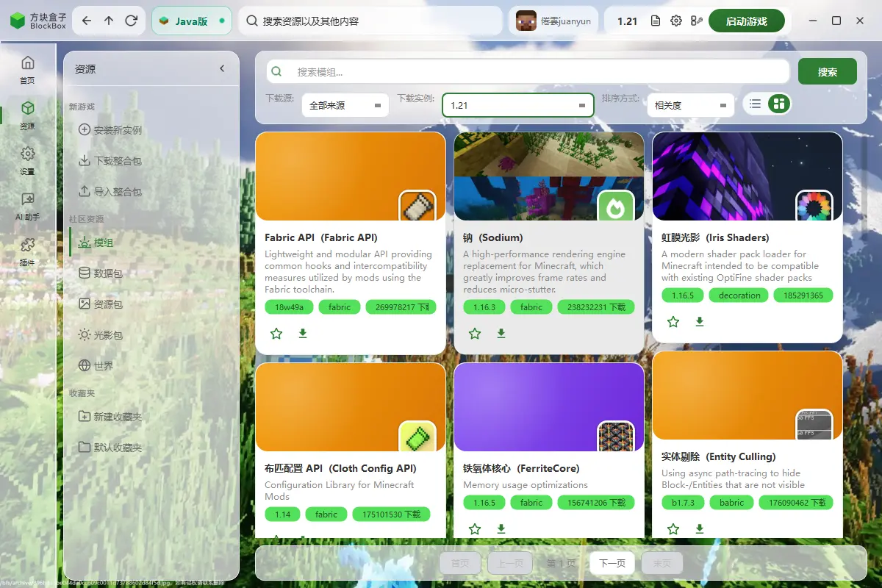Open the settings gear next to 1.21

click(676, 21)
